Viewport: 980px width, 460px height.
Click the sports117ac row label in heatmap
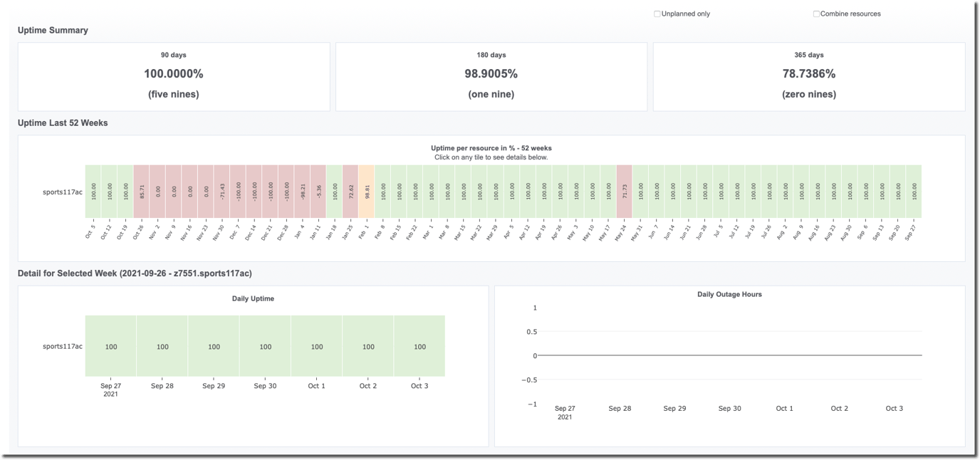63,190
